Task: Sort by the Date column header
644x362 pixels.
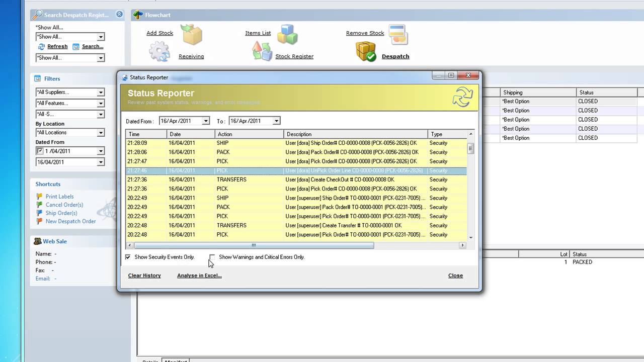Action: point(191,134)
